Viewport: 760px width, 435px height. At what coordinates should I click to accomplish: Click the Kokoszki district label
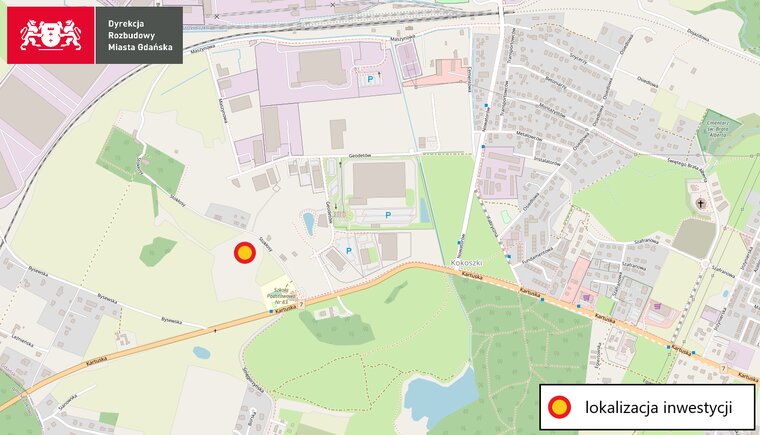465,262
